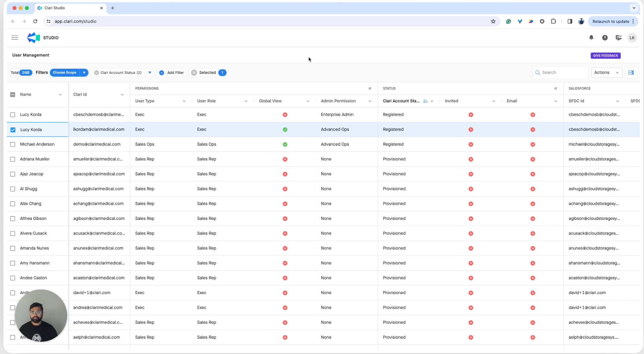
Task: Uncheck the selected Lucy Korda row
Action: 13,130
